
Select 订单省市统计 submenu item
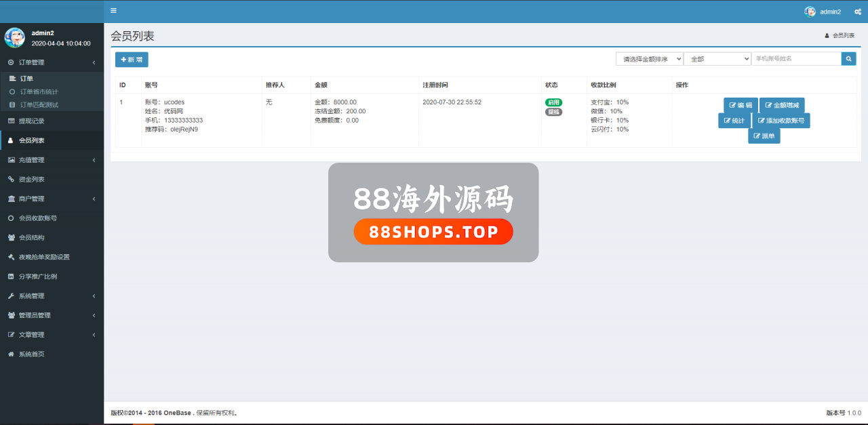point(39,92)
